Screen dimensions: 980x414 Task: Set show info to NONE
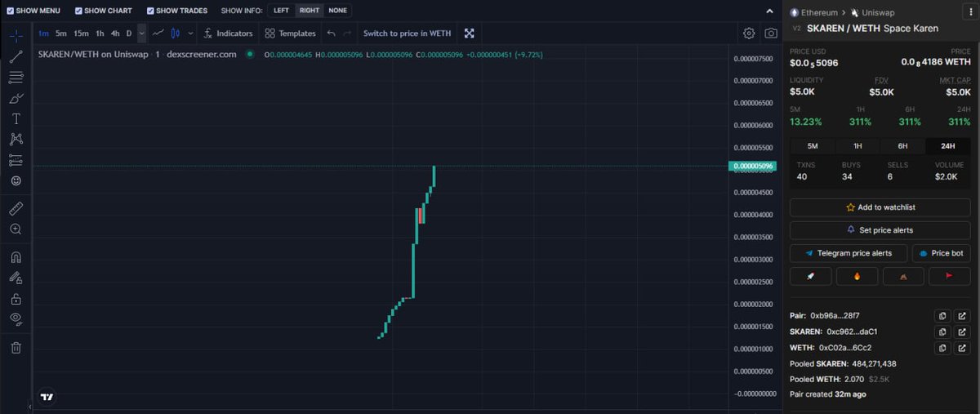click(x=337, y=11)
